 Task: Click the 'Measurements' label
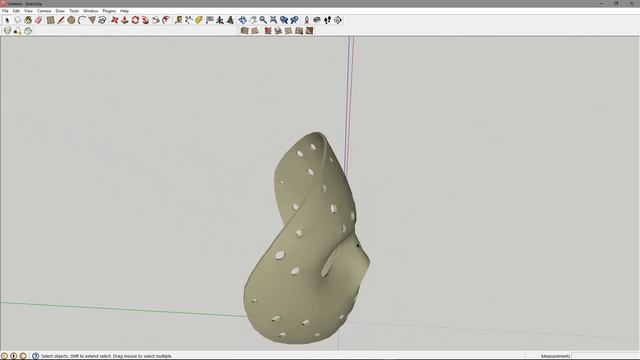555,356
